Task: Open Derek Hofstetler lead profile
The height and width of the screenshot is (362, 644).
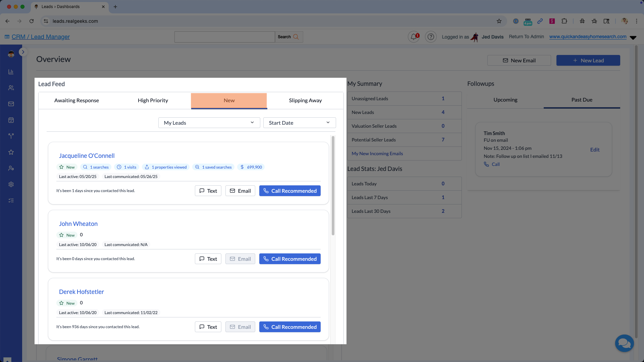Action: 82,292
